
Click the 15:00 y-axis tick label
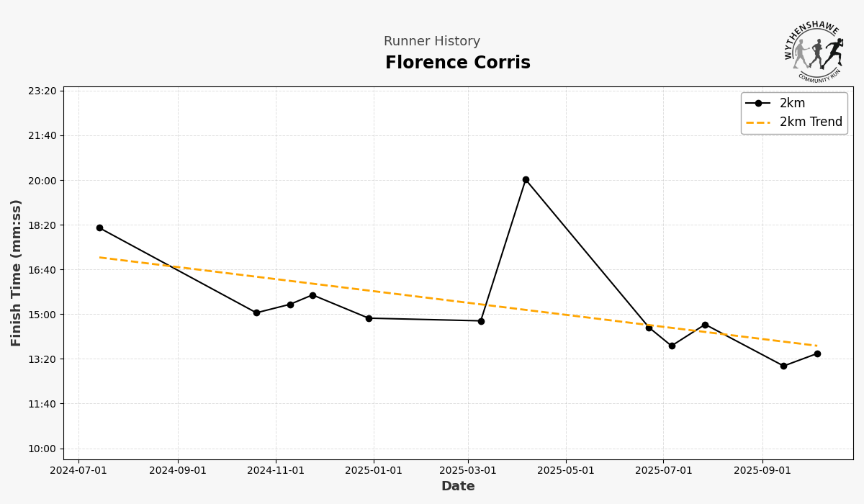click(x=42, y=315)
